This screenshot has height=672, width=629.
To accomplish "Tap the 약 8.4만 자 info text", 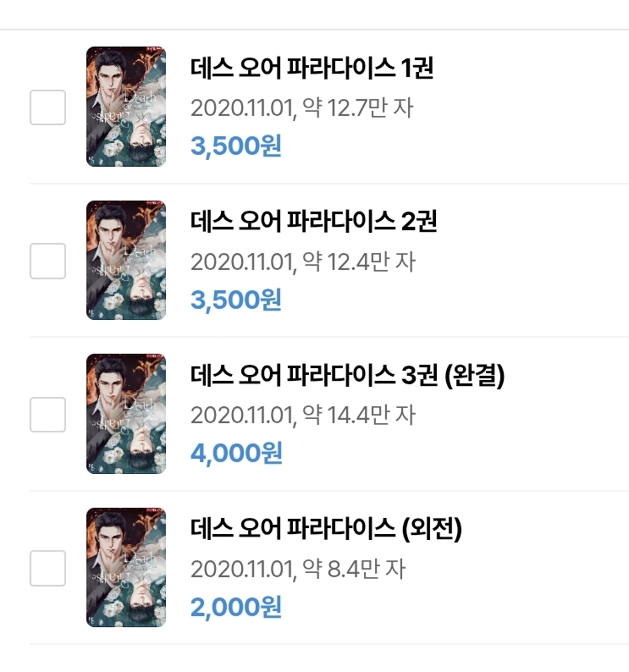I will point(297,569).
